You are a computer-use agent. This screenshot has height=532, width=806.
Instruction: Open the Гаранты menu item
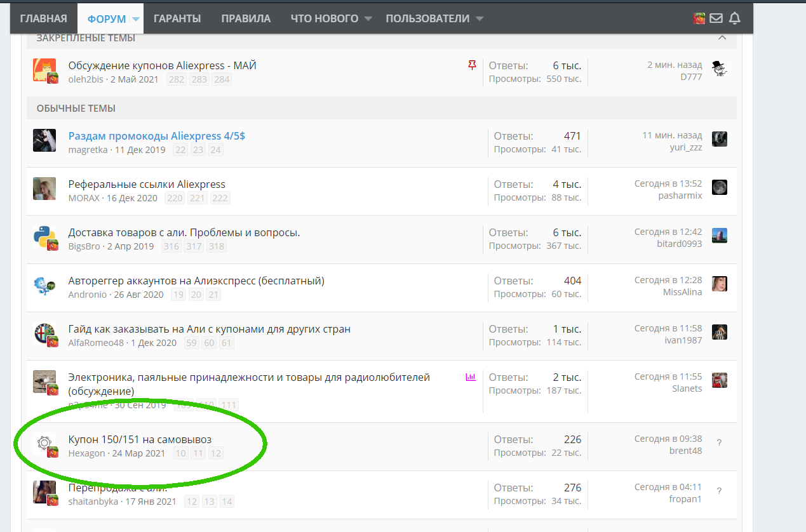(x=177, y=18)
